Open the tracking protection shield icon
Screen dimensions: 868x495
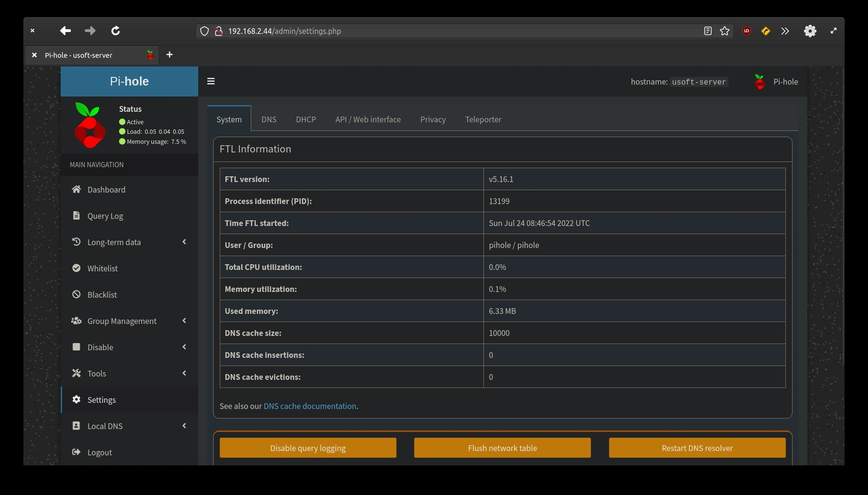click(x=204, y=31)
